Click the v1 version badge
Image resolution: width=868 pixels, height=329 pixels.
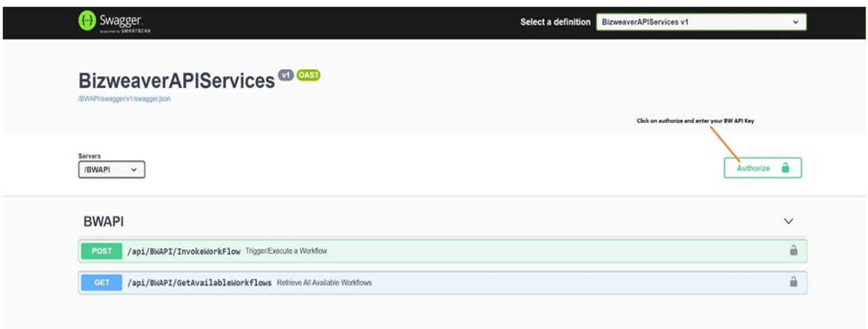point(285,75)
